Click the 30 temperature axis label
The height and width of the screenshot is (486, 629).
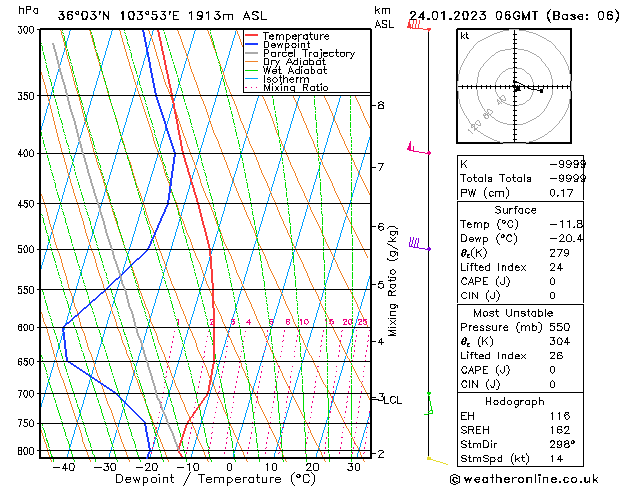coord(353,467)
